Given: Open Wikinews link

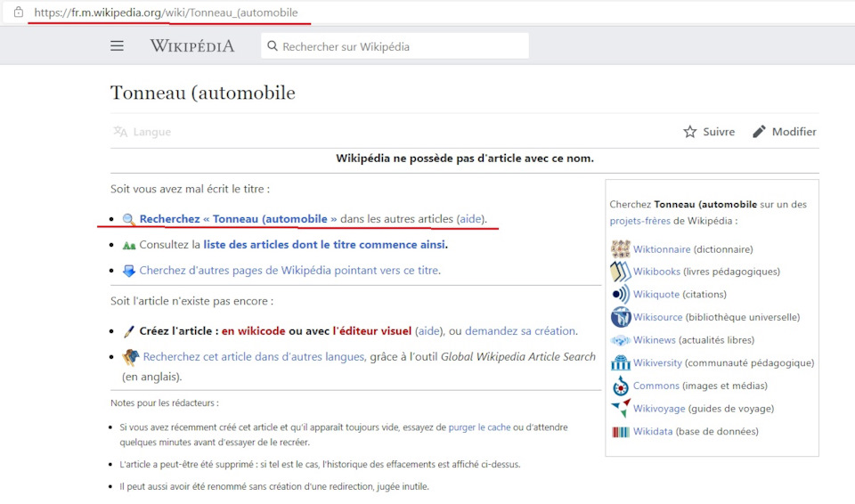Looking at the screenshot, I should tap(655, 340).
